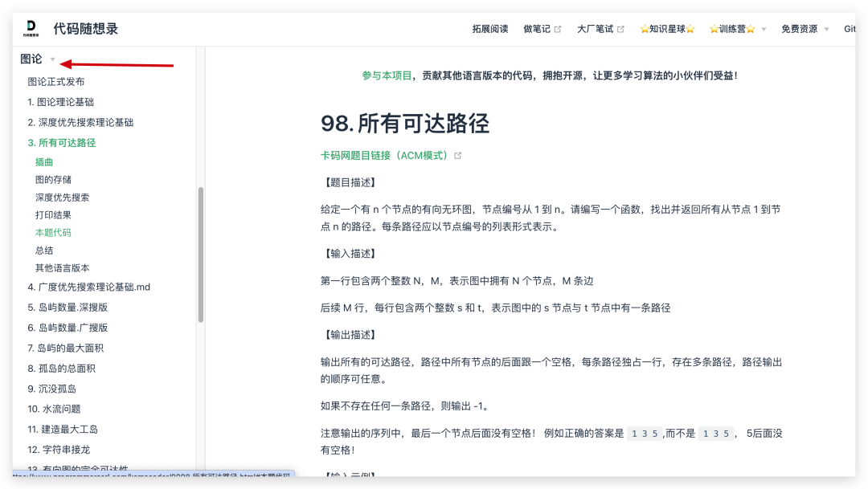Open the 训练营 dropdown arrow
The image size is (868, 489).
(x=764, y=30)
